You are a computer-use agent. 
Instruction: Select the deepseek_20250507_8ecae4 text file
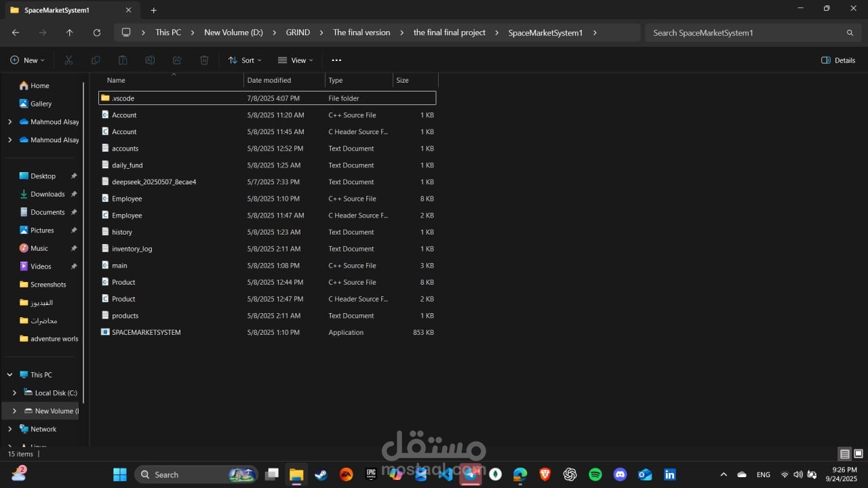pyautogui.click(x=267, y=182)
